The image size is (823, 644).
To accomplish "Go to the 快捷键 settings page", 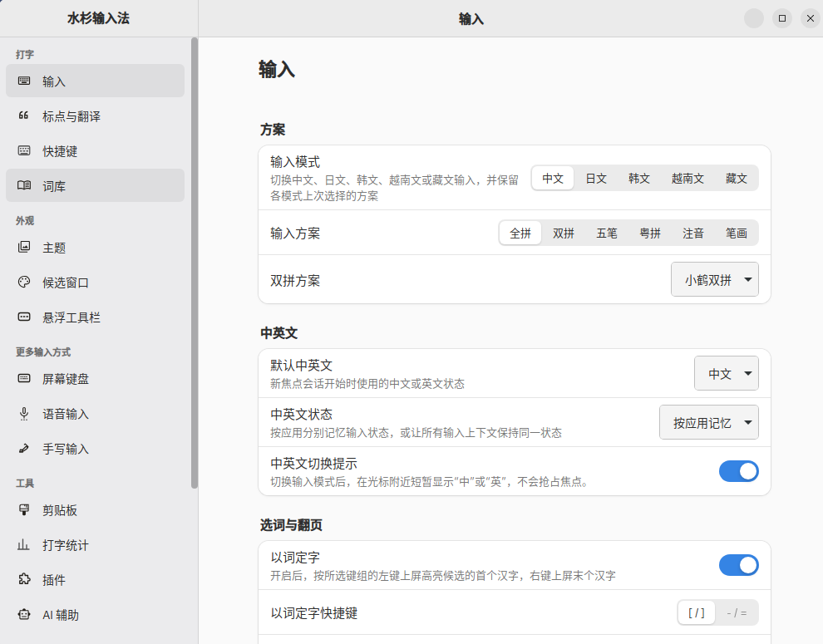I will [x=95, y=151].
